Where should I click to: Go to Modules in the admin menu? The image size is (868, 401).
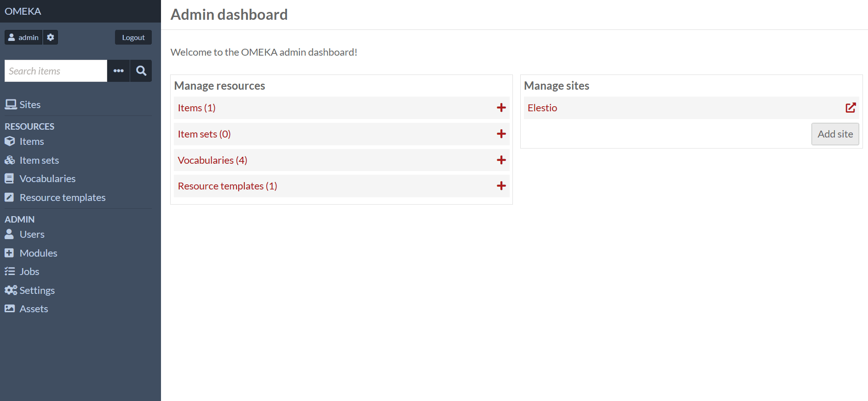tap(31, 253)
